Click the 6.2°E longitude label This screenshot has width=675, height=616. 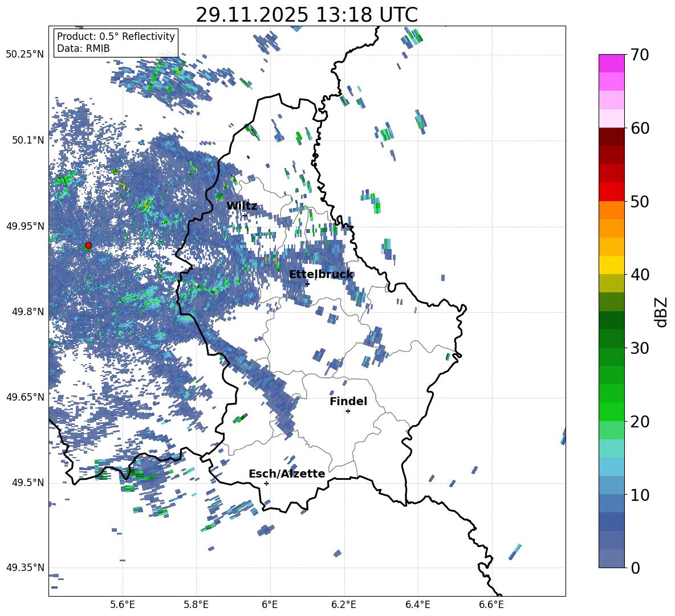tap(344, 605)
